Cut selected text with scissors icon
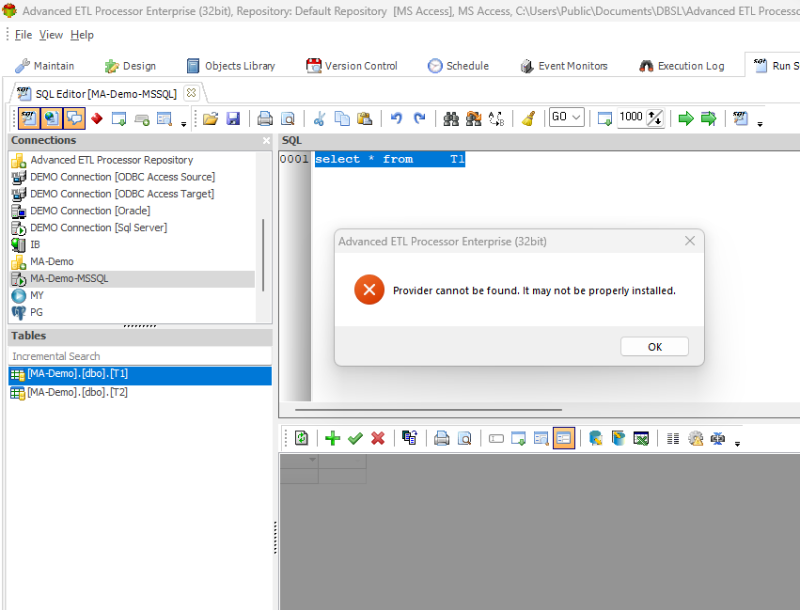This screenshot has height=610, width=800. 319,119
